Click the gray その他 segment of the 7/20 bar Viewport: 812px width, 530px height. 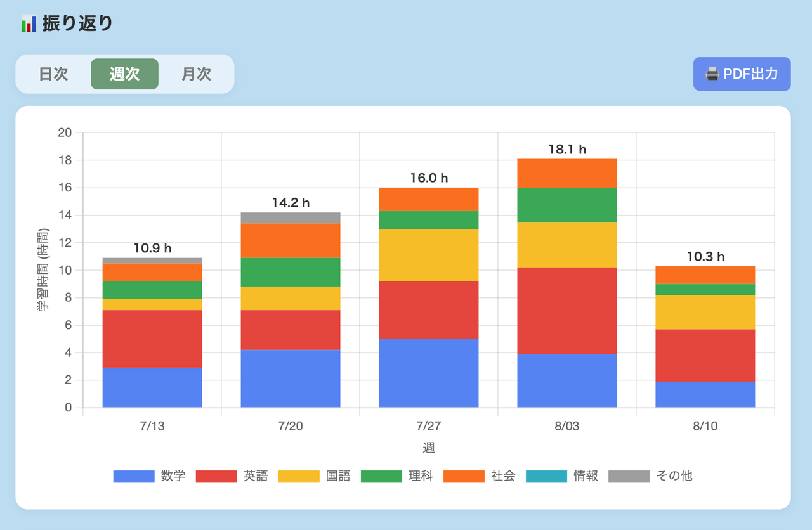291,218
